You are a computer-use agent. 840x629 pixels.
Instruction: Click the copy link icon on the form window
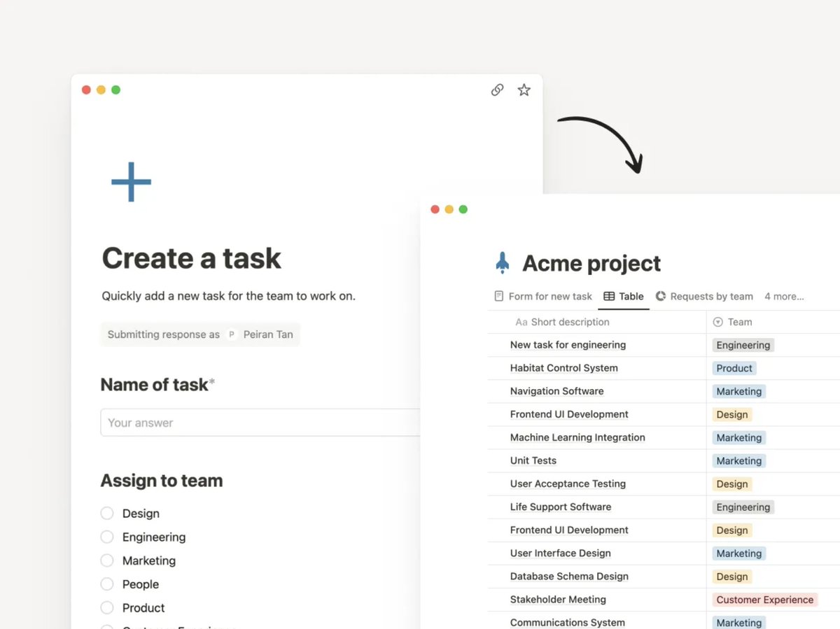(x=497, y=90)
